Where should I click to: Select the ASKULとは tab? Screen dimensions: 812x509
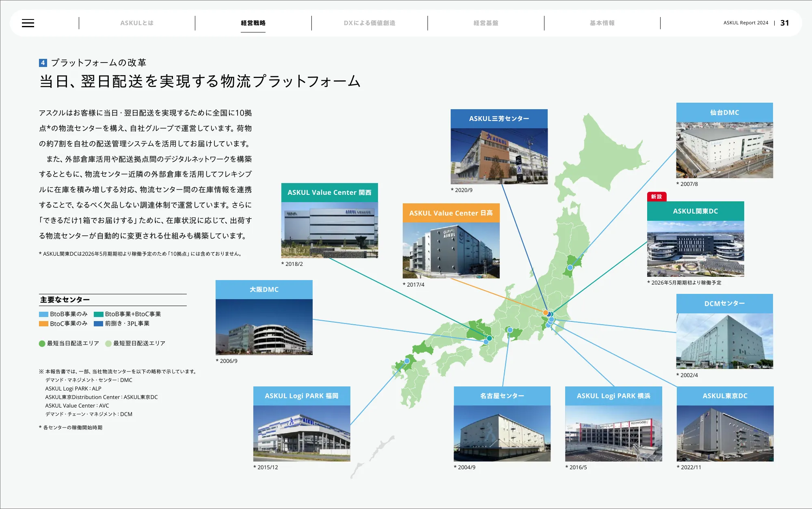[137, 23]
